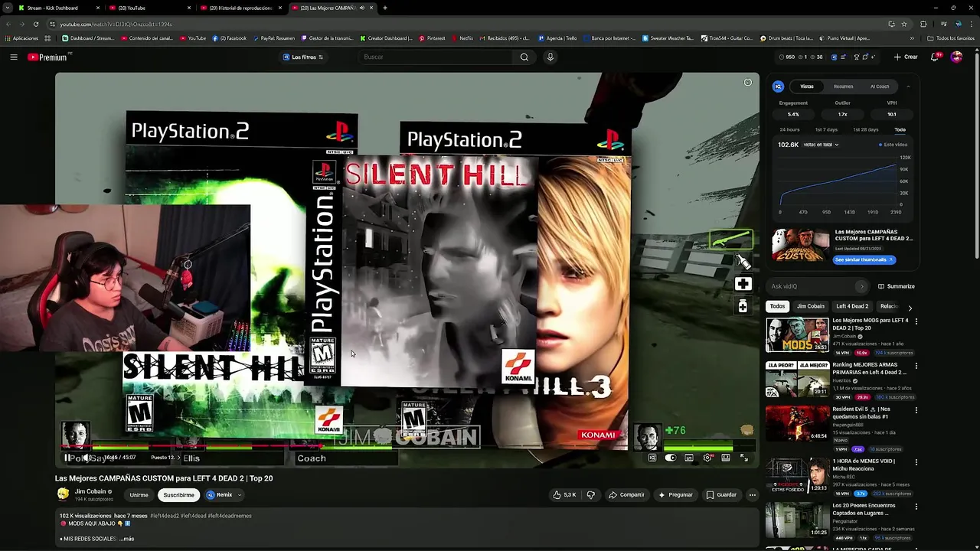Click See similar thumbnails button
Viewport: 980px width, 551px height.
pyautogui.click(x=864, y=260)
